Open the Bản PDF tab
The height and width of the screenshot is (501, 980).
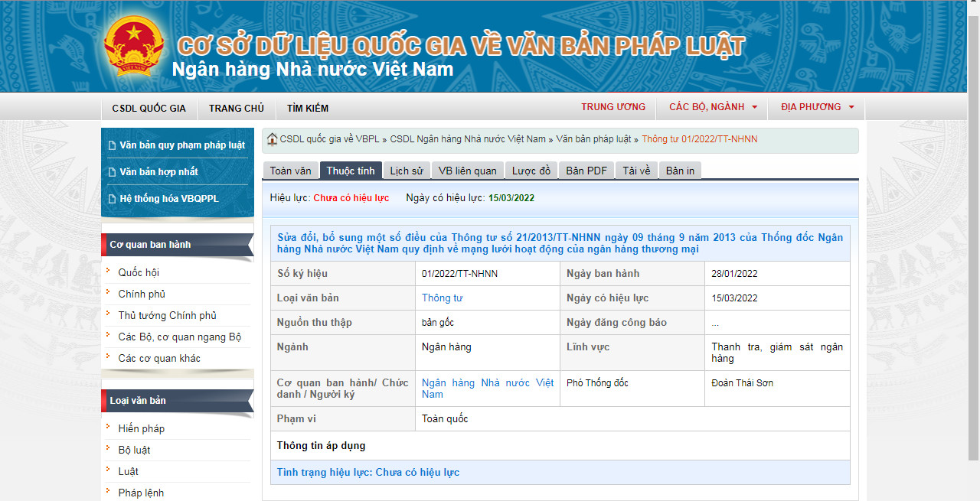click(586, 171)
